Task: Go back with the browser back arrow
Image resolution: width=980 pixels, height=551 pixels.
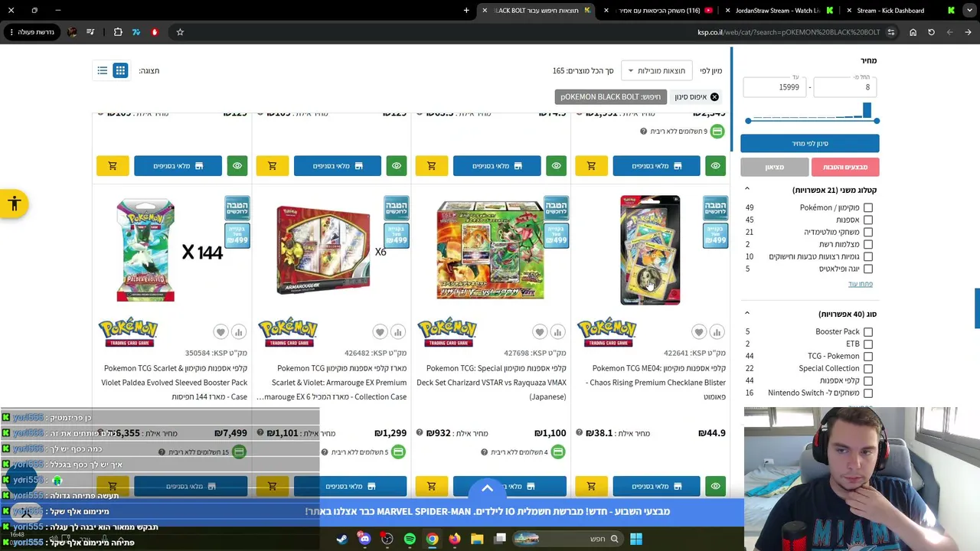Action: (968, 32)
